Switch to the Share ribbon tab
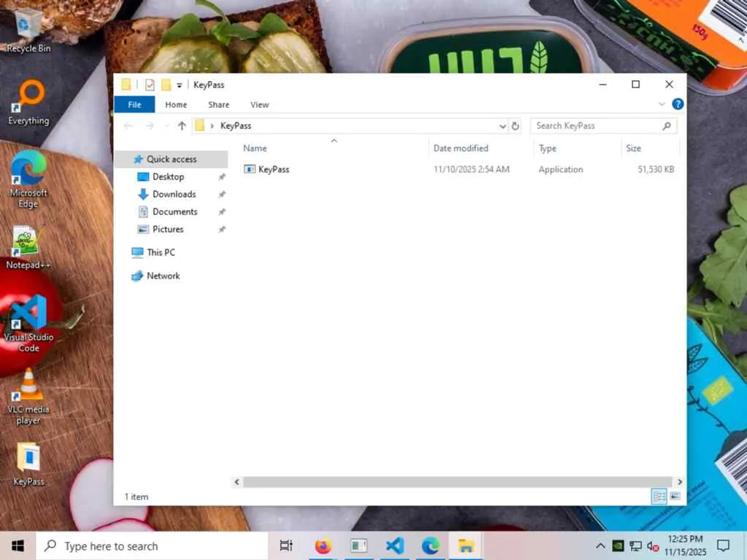 coord(219,104)
